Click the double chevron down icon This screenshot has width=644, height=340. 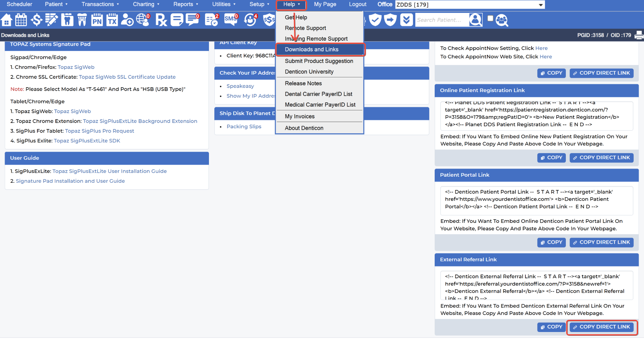pyautogui.click(x=406, y=19)
